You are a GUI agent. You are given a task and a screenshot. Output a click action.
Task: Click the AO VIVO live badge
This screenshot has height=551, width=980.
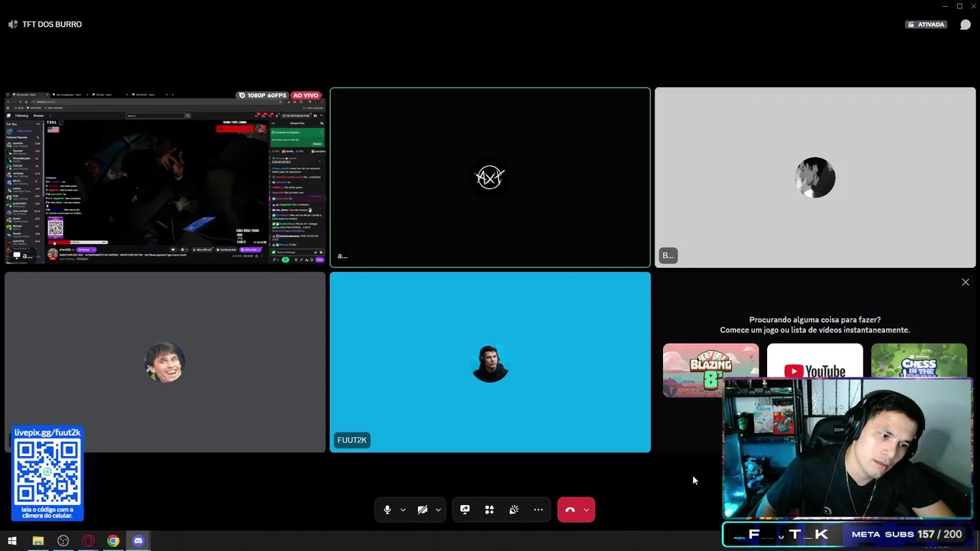click(x=305, y=96)
